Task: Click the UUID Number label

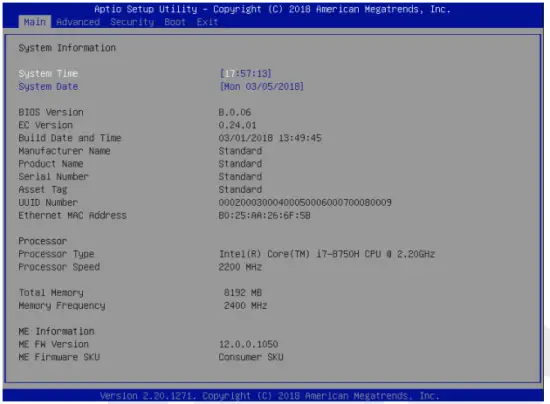Action: (x=48, y=202)
